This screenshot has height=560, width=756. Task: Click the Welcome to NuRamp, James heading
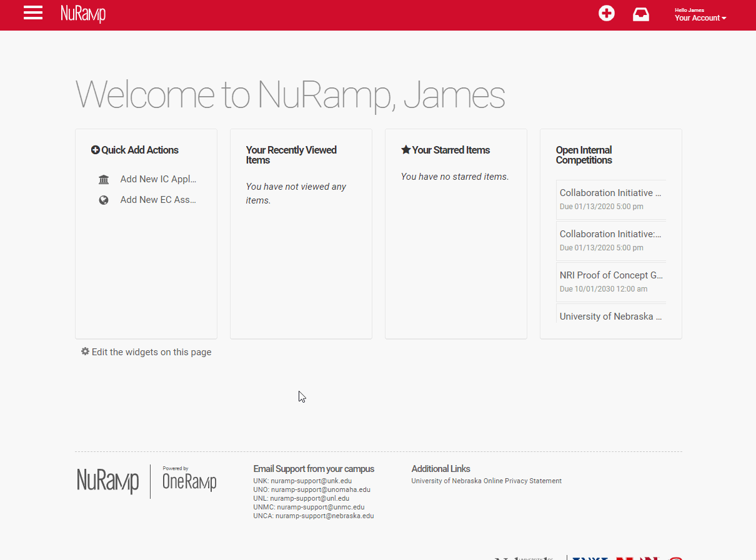click(290, 95)
